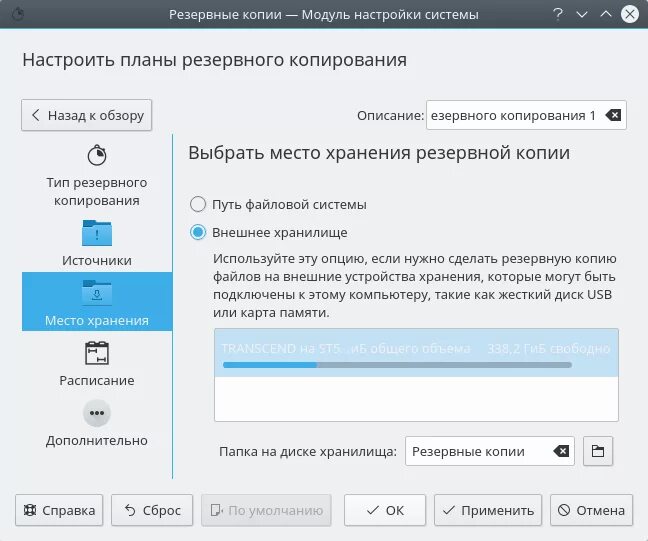
Task: Click the Место хранения section label
Action: (97, 320)
